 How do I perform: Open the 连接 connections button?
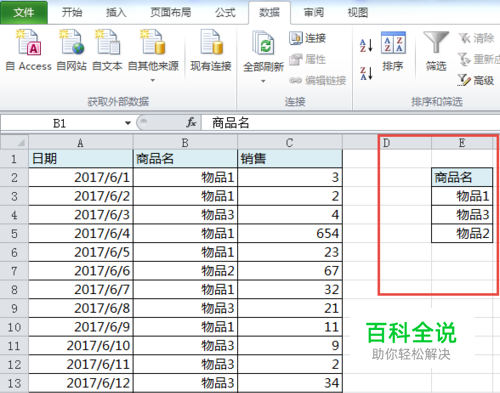[x=307, y=38]
